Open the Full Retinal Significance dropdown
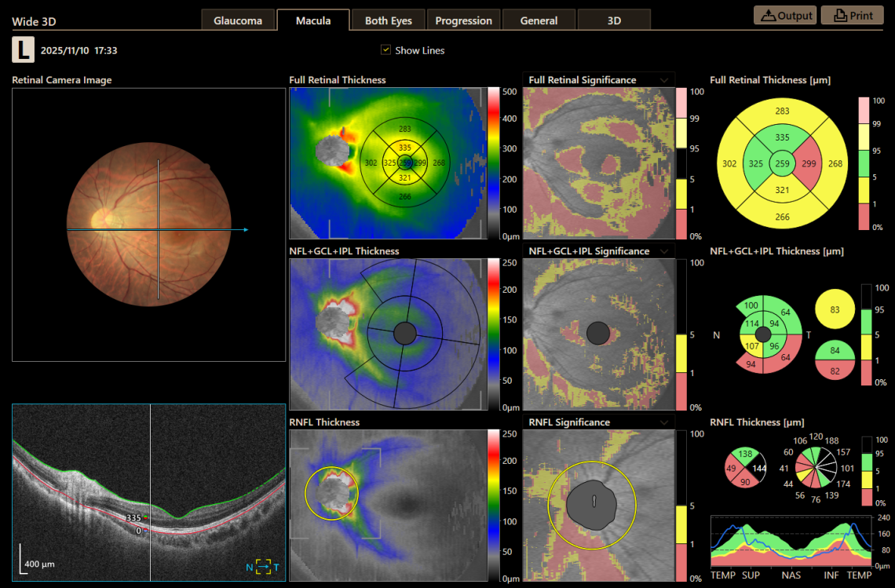Image resolution: width=895 pixels, height=588 pixels. tap(663, 79)
